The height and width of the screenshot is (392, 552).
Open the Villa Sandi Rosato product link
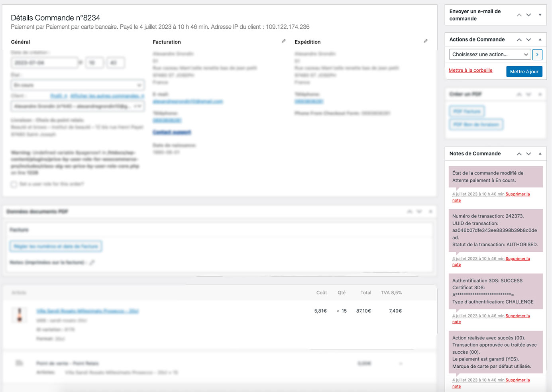pos(87,311)
